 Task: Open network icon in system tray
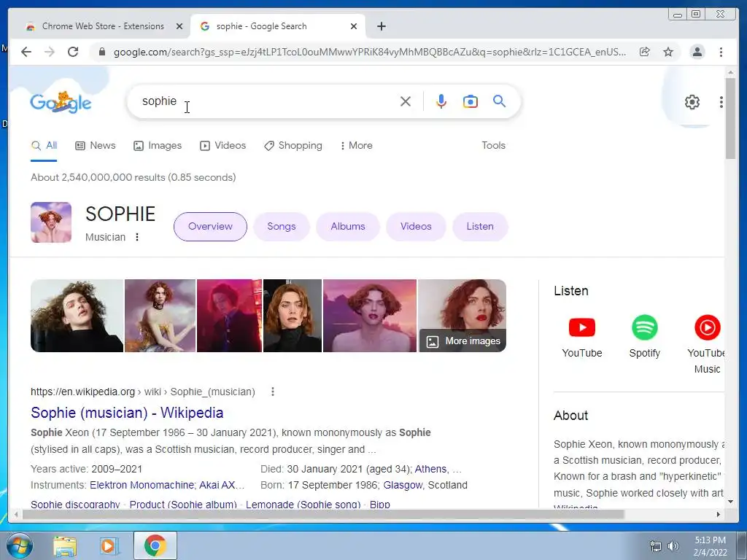656,546
